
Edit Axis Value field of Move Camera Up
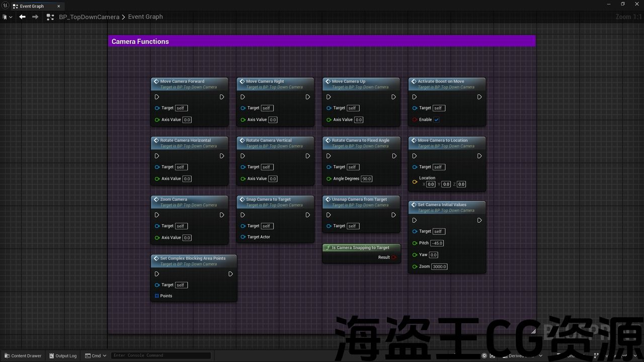359,120
